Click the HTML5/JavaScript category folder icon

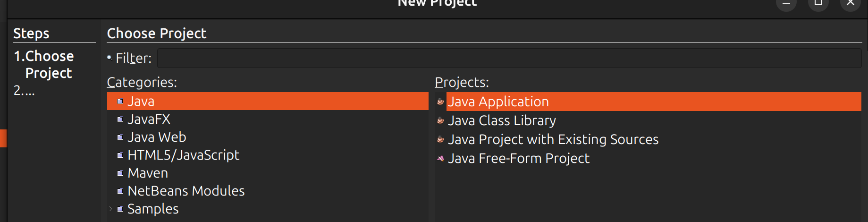click(x=120, y=155)
